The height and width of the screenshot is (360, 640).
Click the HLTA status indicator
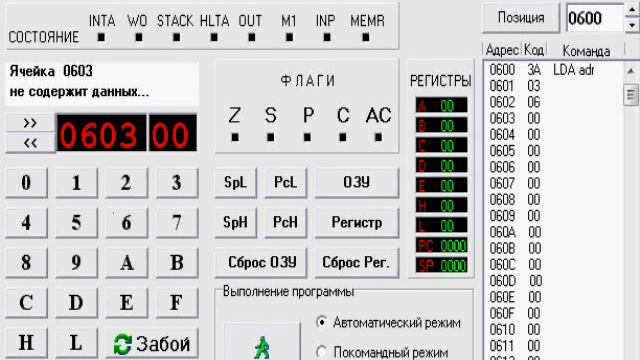tap(214, 38)
